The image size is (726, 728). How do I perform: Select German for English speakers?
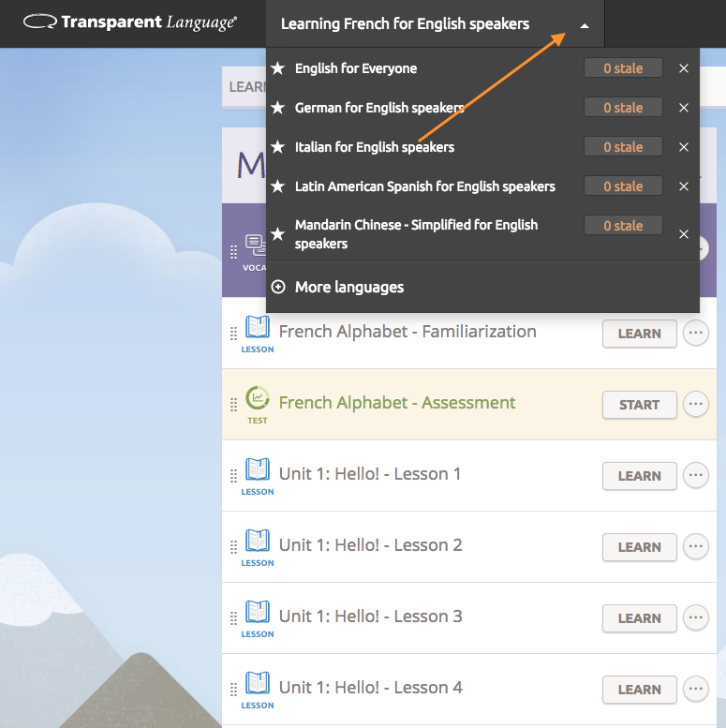[x=379, y=108]
